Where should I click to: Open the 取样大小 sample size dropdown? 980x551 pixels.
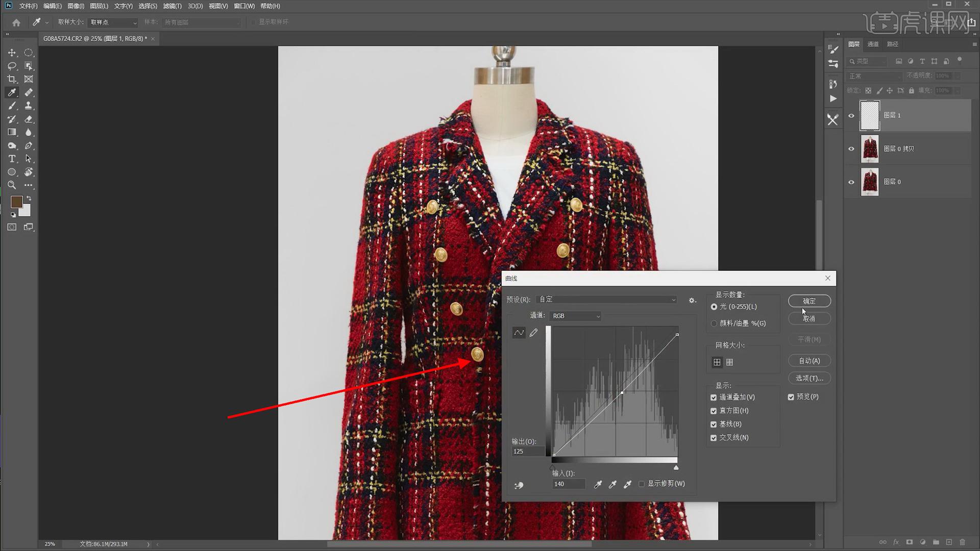point(113,22)
